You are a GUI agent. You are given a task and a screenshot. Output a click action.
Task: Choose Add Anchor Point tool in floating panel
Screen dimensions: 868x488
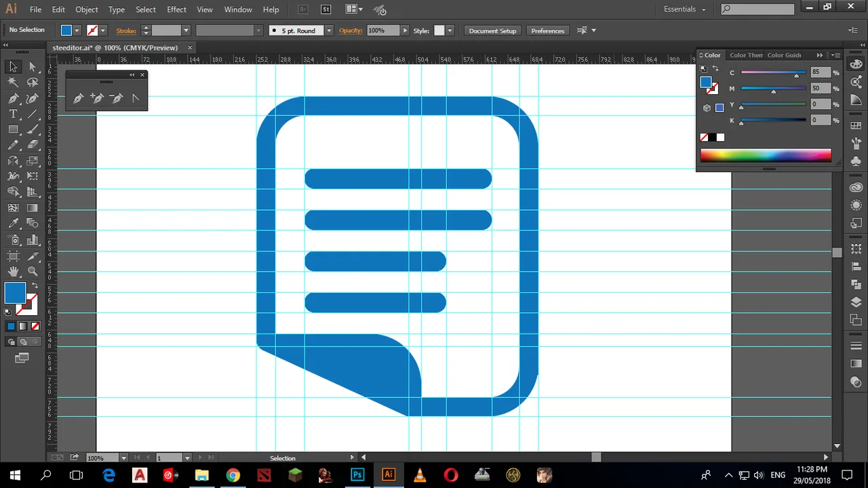pos(96,98)
